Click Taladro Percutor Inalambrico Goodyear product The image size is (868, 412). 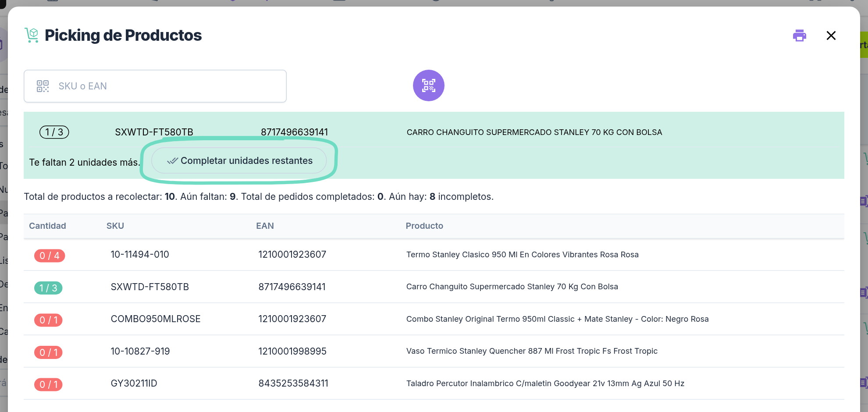[545, 384]
